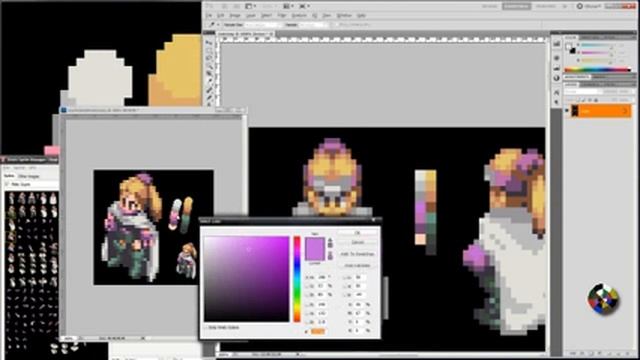Open the Layer menu
Image resolution: width=640 pixels, height=360 pixels.
click(x=251, y=16)
